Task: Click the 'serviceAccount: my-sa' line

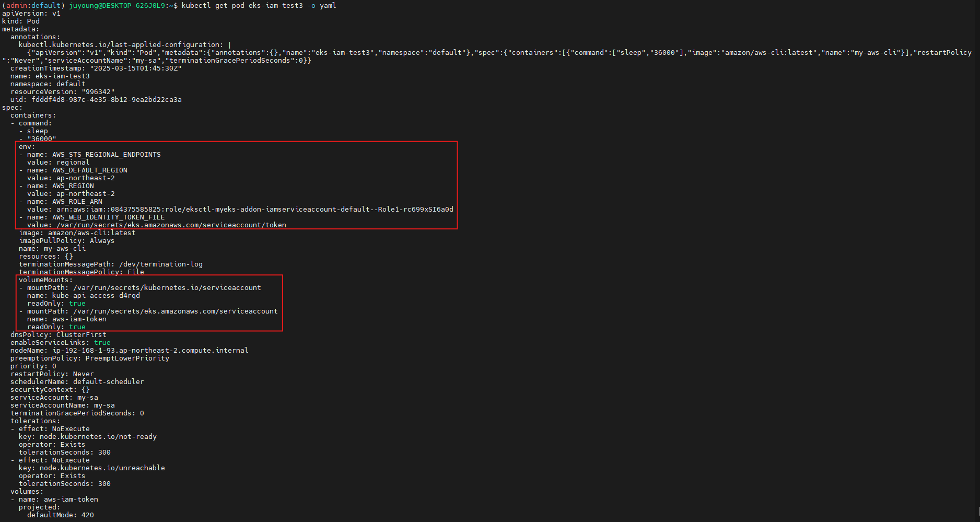Action: 54,398
